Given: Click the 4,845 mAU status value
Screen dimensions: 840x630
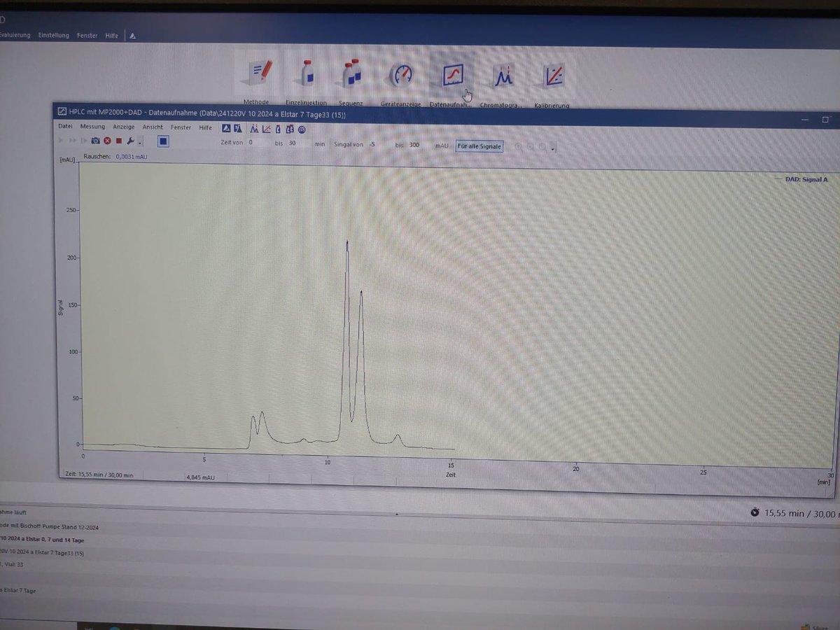Looking at the screenshot, I should 200,477.
